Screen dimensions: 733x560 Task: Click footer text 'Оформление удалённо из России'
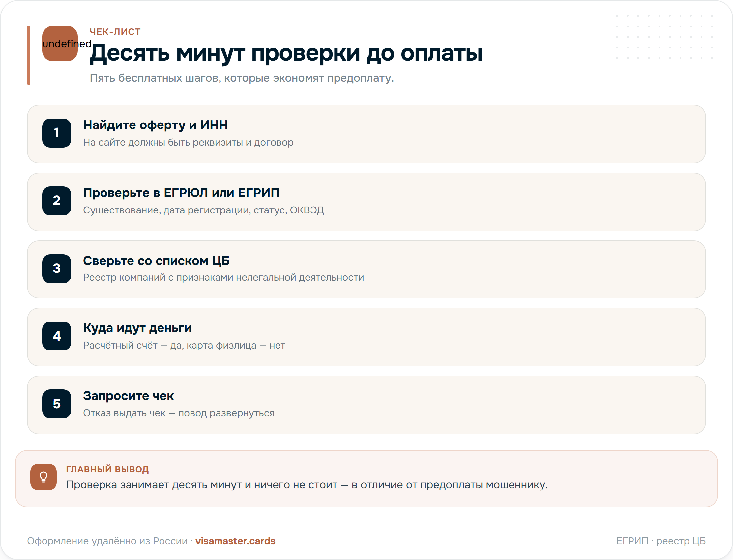107,541
